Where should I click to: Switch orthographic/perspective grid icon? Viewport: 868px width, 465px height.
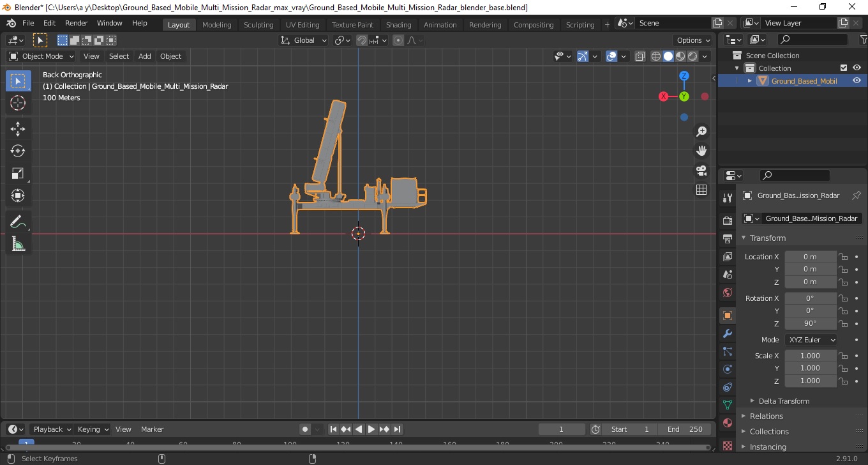point(701,190)
